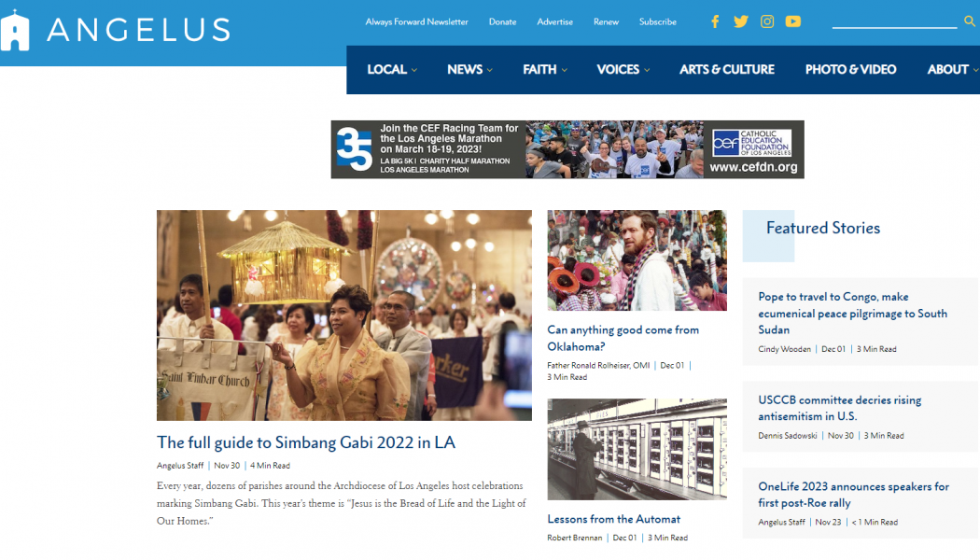Click the Angelus bell tower logo
The height and width of the screenshot is (560, 980).
(15, 30)
